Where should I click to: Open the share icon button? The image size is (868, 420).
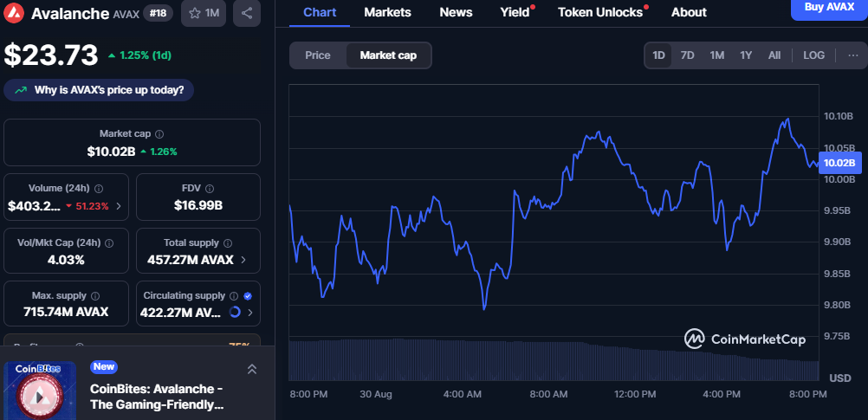[247, 13]
